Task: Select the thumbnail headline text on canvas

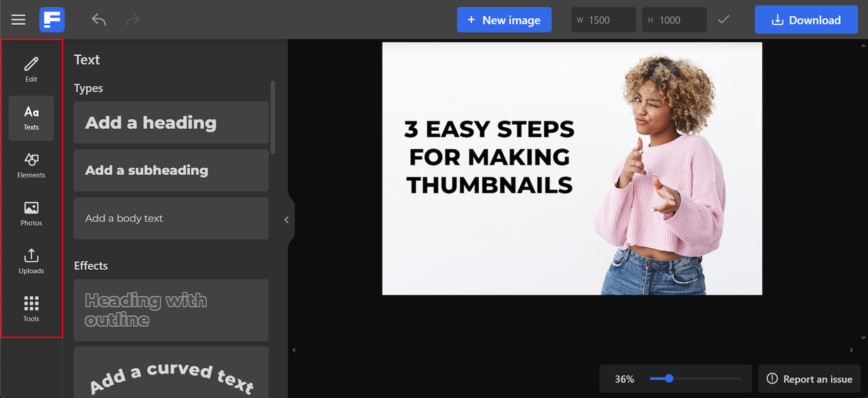Action: click(490, 157)
